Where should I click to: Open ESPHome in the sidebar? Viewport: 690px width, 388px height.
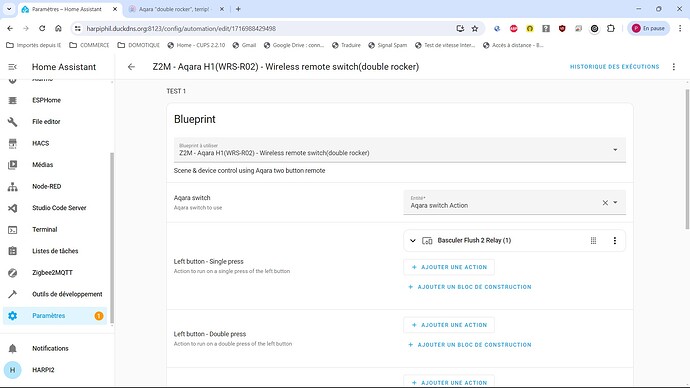click(46, 100)
